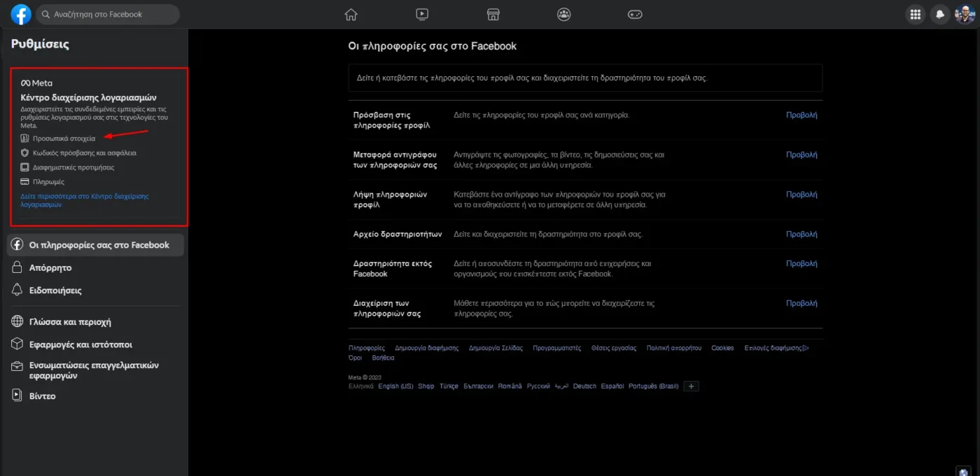Open more languages plus button
980x476 pixels.
coord(691,386)
